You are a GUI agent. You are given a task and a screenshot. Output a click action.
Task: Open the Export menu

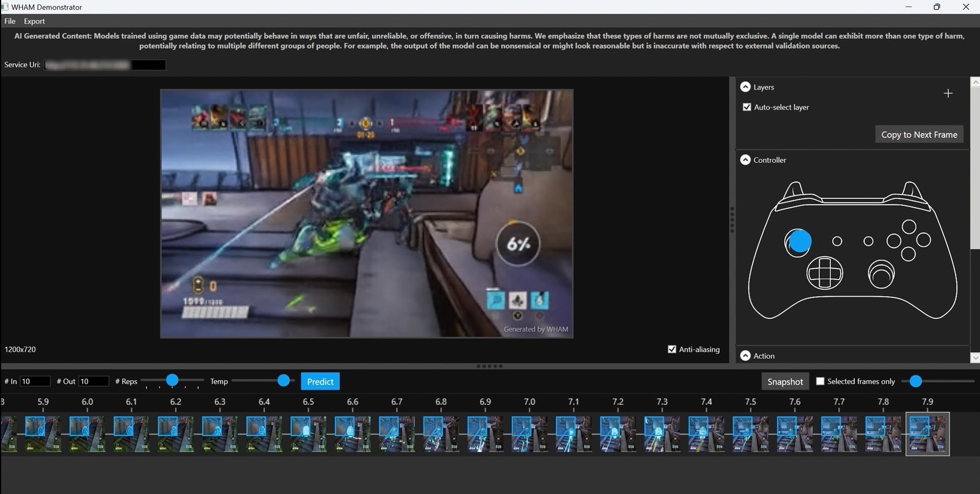(x=34, y=21)
